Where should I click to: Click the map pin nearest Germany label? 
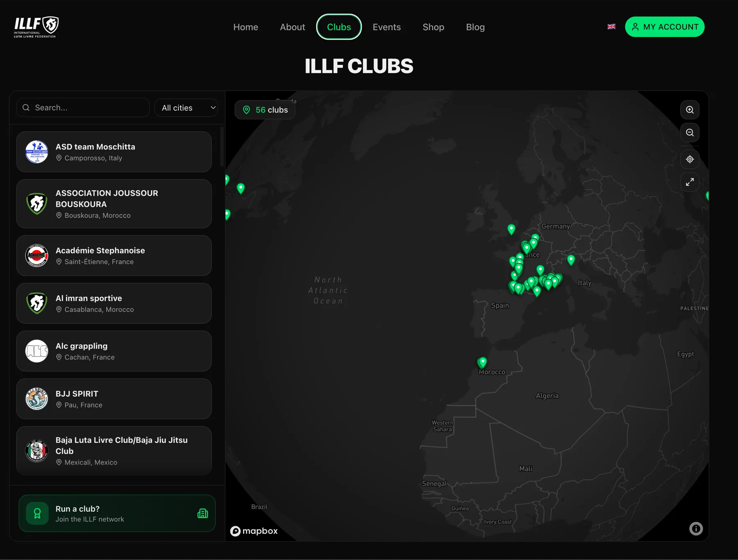(535, 238)
